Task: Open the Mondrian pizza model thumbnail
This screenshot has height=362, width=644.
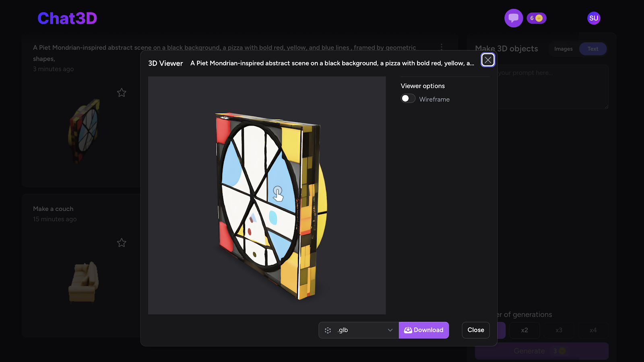Action: pyautogui.click(x=84, y=131)
